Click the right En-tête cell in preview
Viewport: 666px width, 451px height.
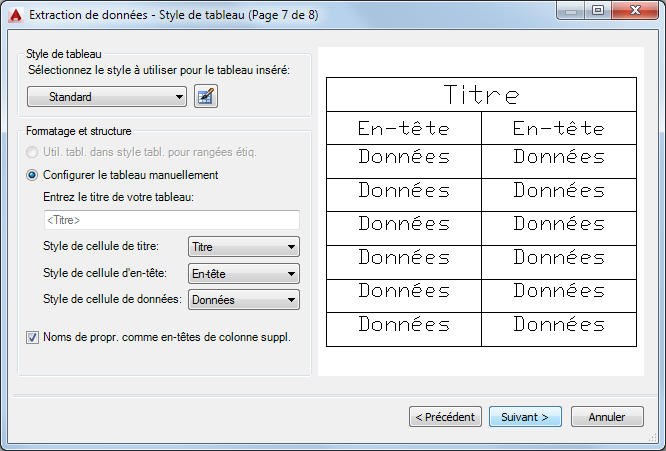coord(558,128)
